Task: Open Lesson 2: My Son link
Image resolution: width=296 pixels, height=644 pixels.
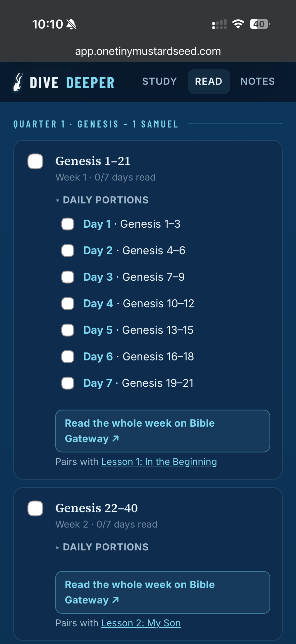Action: [x=141, y=623]
